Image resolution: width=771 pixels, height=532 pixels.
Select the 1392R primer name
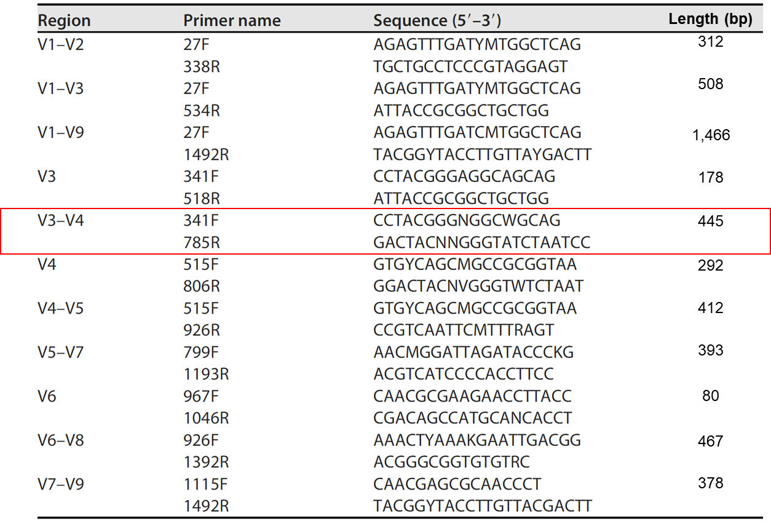coord(206,462)
